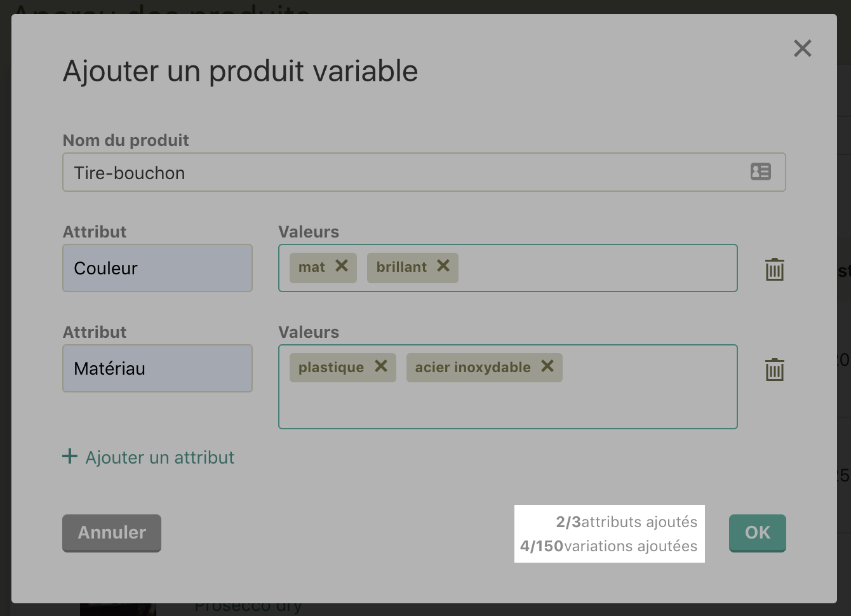Click the contact card icon in product name field
The image size is (851, 616).
(761, 171)
